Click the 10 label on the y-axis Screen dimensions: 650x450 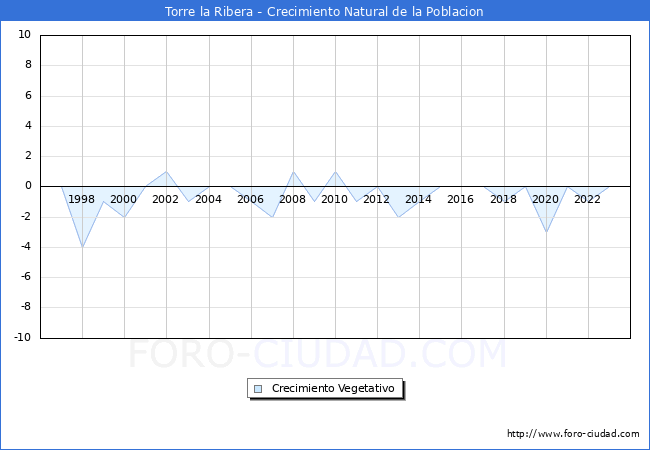point(24,35)
